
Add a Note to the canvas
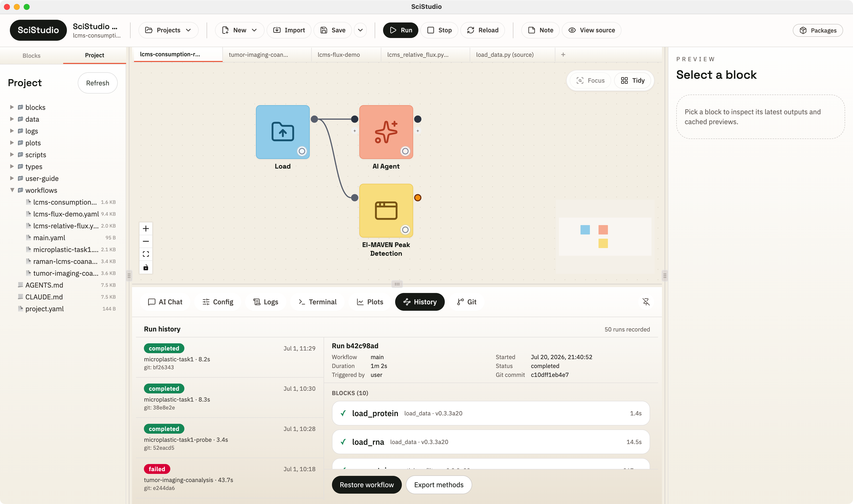[x=540, y=30]
